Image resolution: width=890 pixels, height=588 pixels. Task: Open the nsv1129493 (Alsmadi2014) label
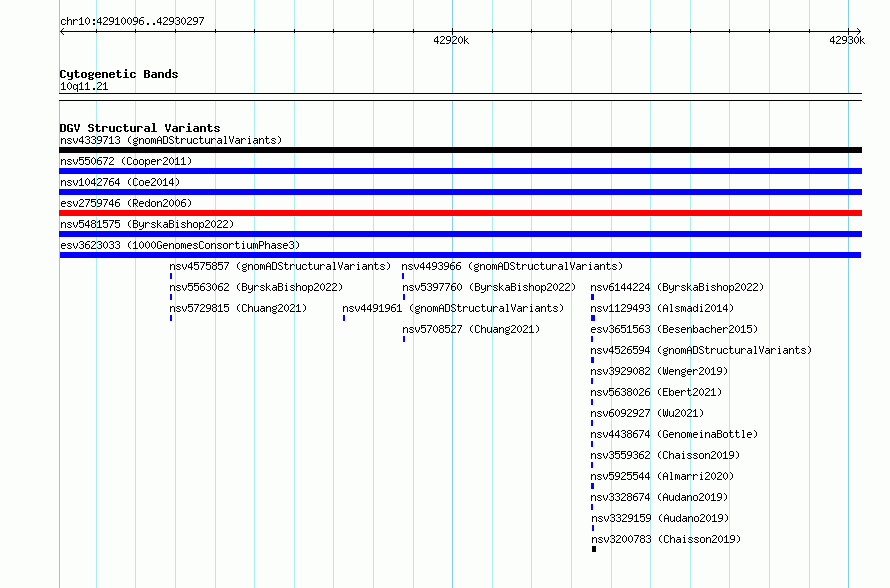662,308
